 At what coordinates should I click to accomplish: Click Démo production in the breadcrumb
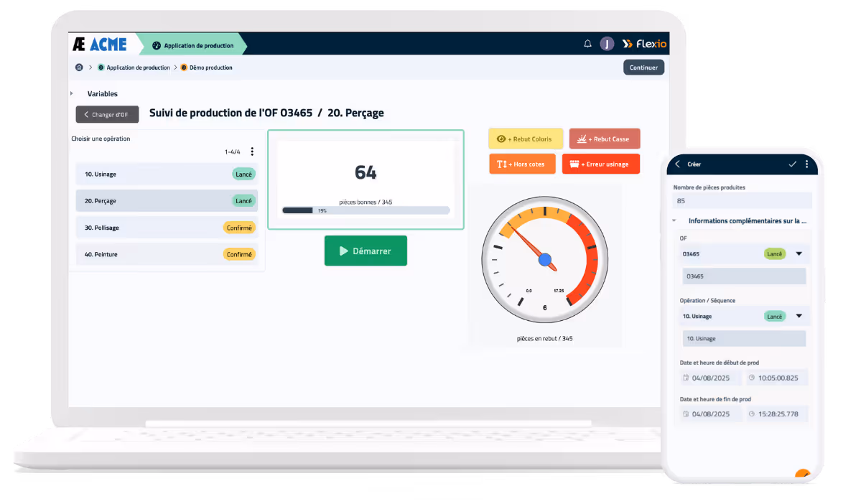pos(211,67)
